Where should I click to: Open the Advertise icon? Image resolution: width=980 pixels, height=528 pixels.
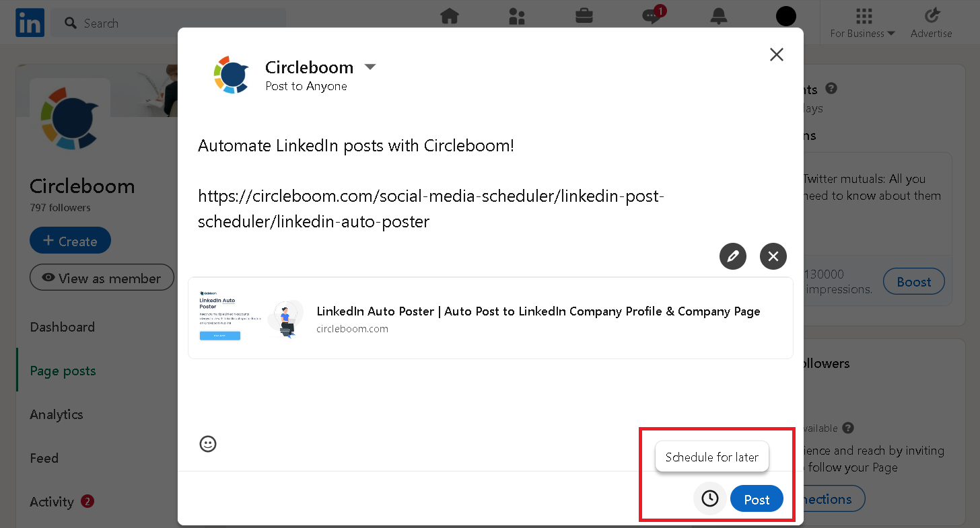coord(932,22)
